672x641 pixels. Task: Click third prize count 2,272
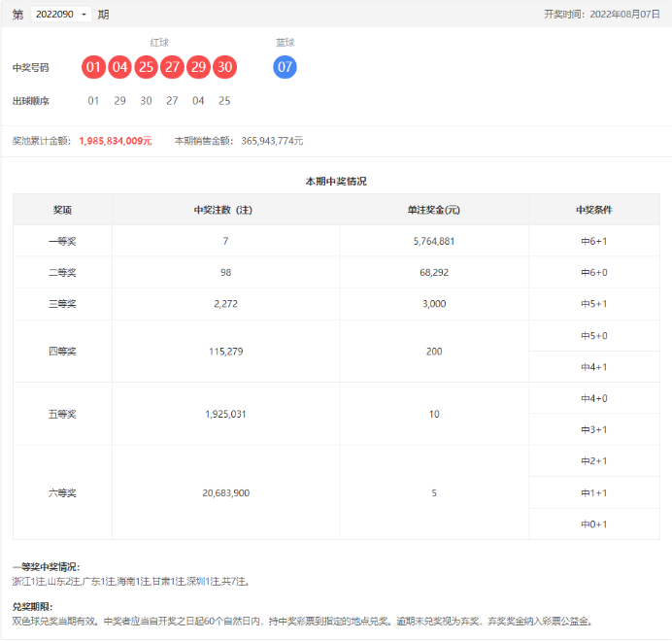pos(226,304)
